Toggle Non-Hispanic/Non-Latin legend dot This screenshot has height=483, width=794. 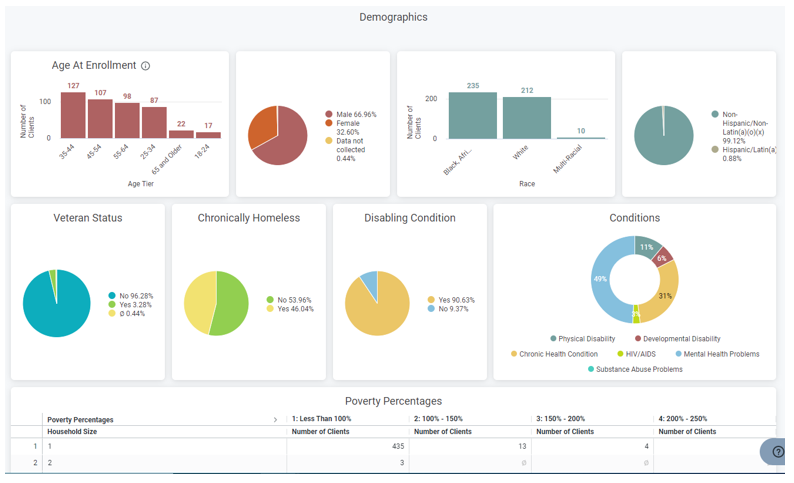[x=715, y=114]
